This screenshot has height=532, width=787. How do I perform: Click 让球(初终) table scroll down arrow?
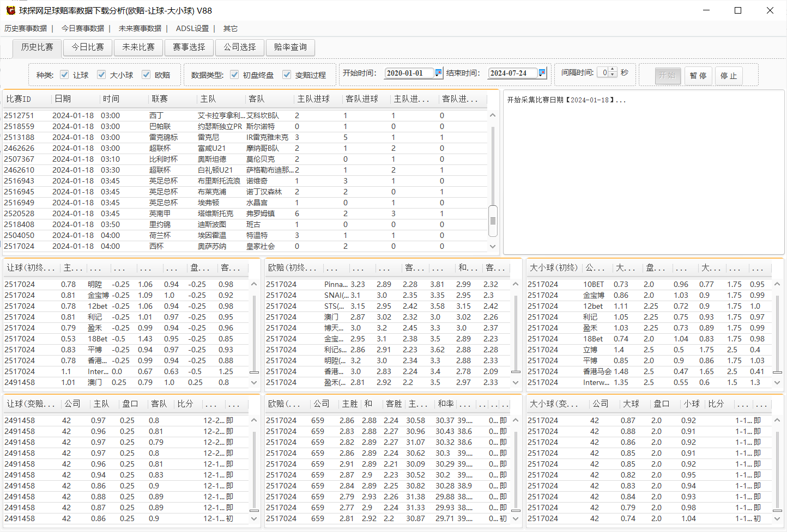coord(254,382)
